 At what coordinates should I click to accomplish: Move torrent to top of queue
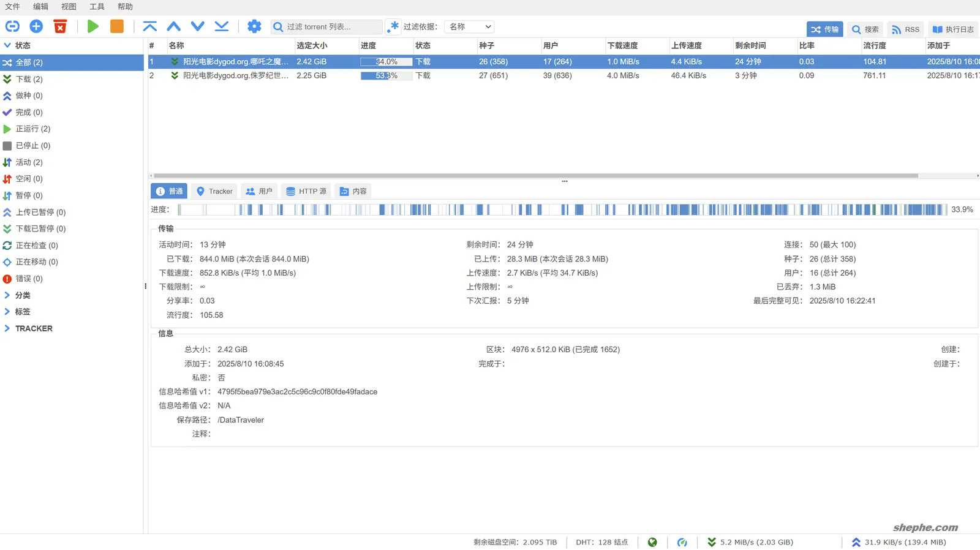[150, 26]
